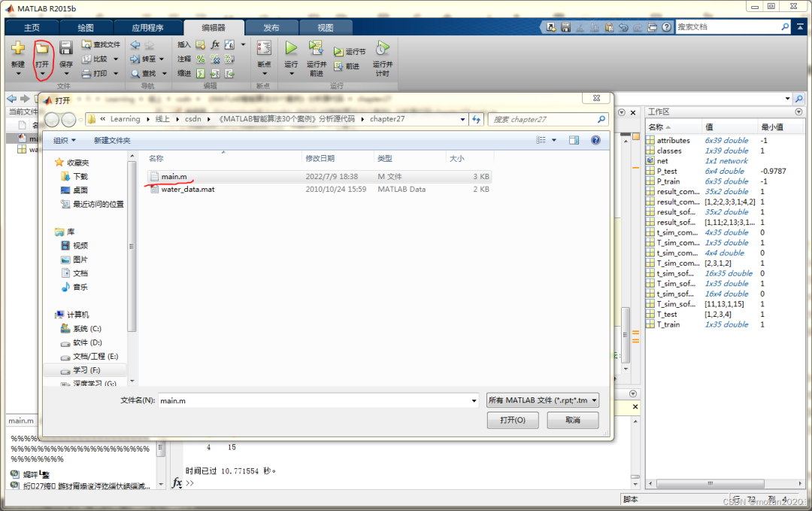This screenshot has width=812, height=511.
Task: Click the 比较 (Compare) tool
Action: pyautogui.click(x=95, y=59)
